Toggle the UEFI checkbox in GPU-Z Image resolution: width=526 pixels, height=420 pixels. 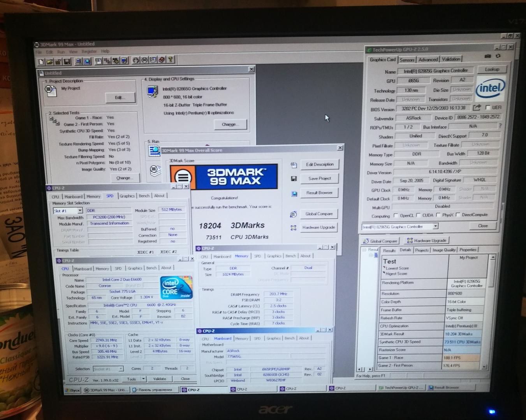click(x=487, y=107)
